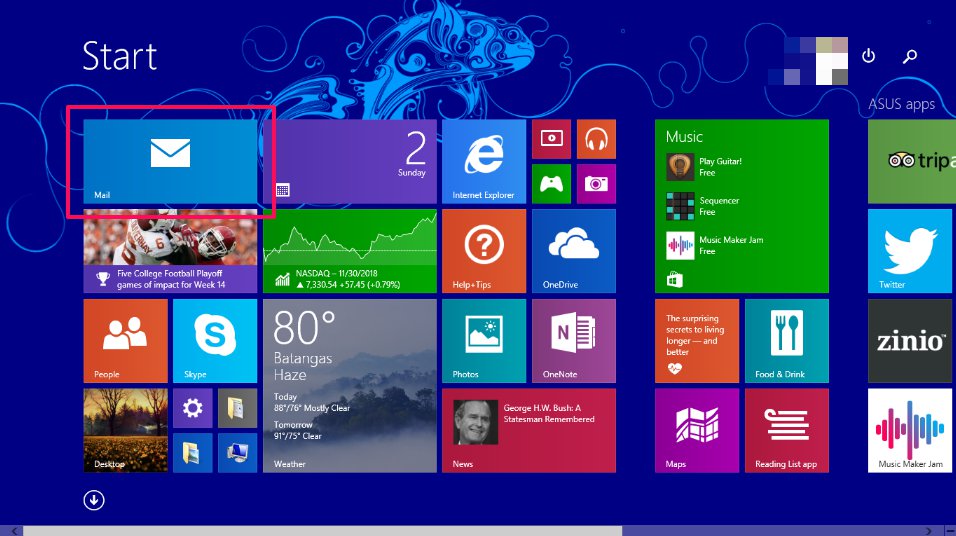Open the Music Maker Jam tile
Image resolution: width=956 pixels, height=536 pixels.
coord(910,431)
